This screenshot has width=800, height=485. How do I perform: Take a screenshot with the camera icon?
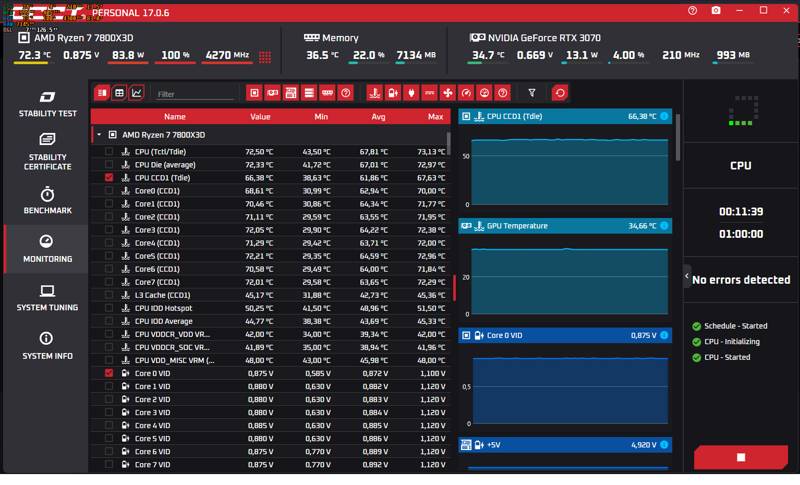(x=716, y=10)
